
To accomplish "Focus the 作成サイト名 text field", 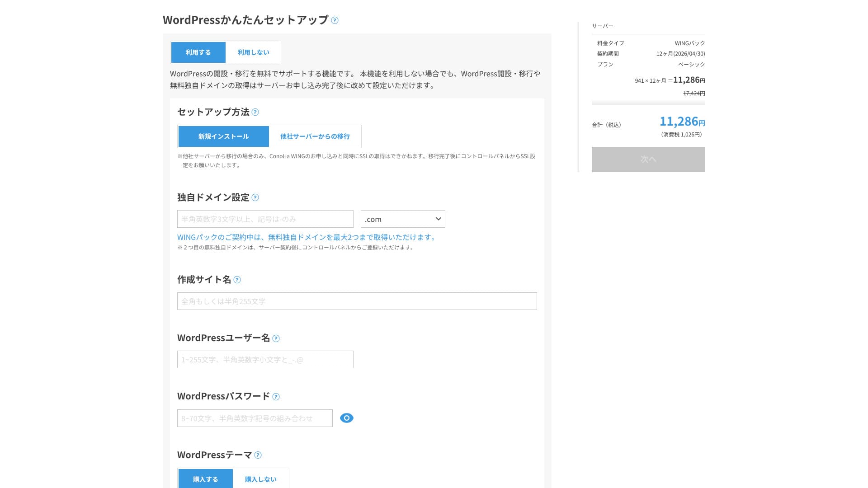I will (x=357, y=301).
